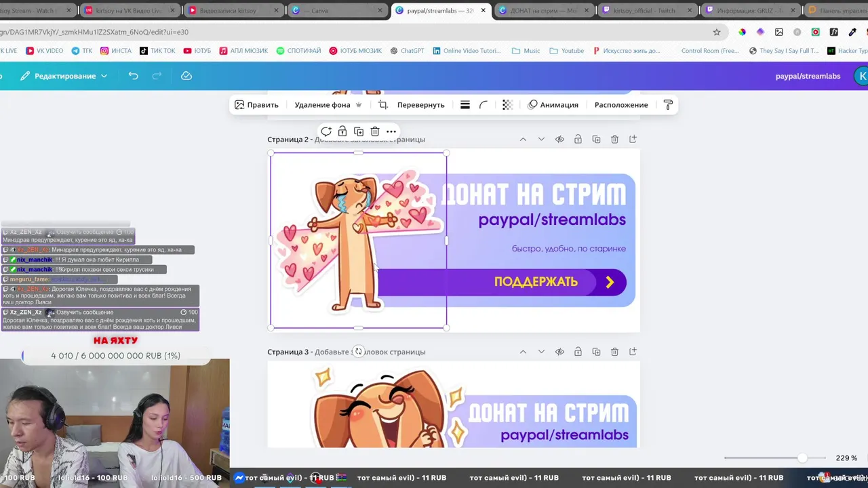868x488 pixels.
Task: Click the paypal/streamlabs design title
Action: tap(808, 76)
